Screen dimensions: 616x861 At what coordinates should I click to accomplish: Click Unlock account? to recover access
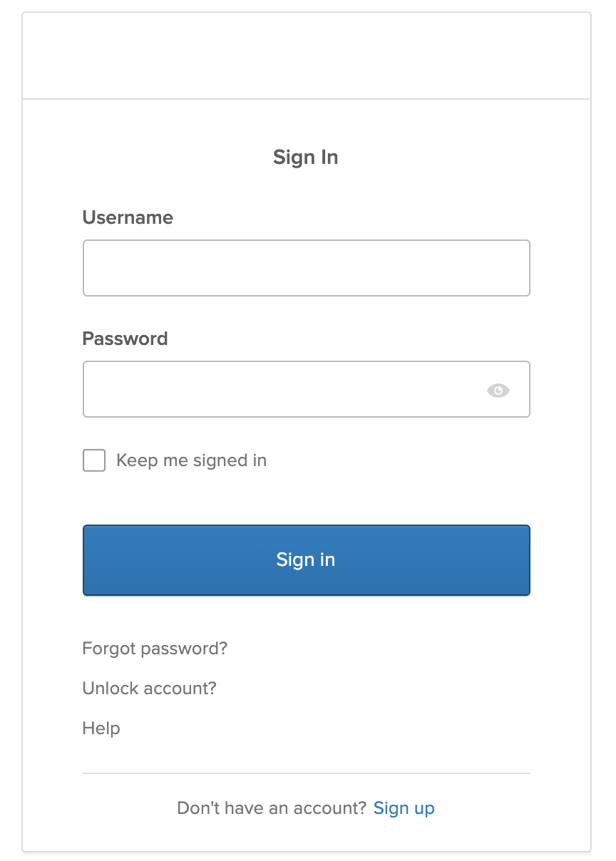[x=149, y=689]
